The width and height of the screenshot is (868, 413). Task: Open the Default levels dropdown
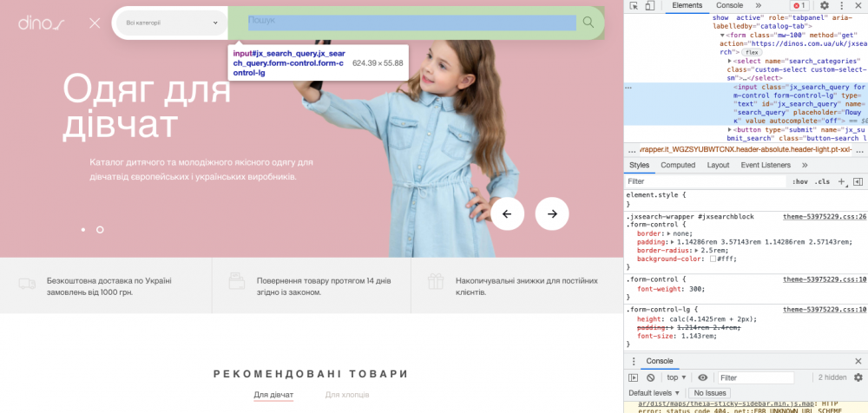(654, 393)
